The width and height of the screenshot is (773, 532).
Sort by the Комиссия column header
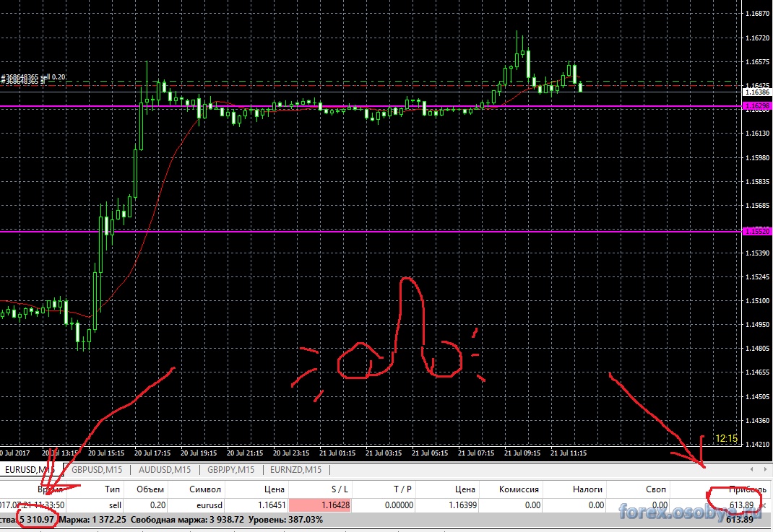point(519,489)
